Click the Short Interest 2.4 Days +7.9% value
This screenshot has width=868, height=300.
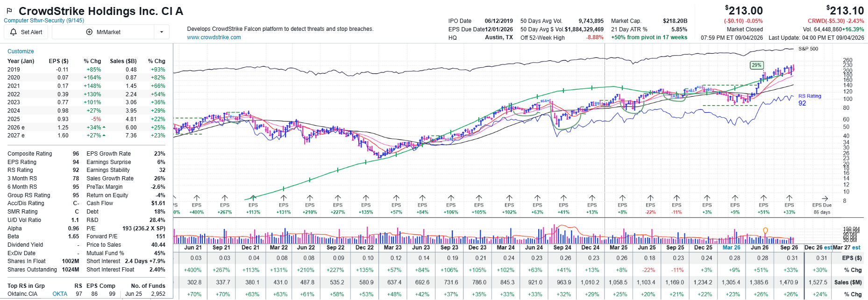click(145, 261)
